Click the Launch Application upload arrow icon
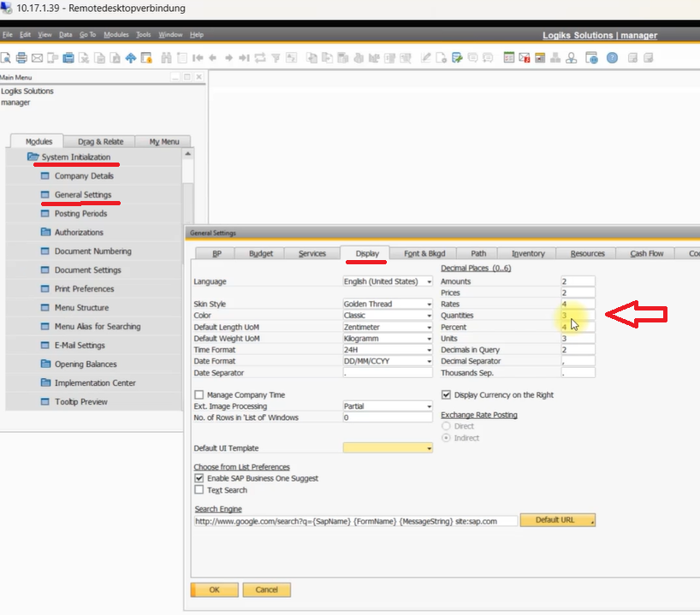This screenshot has height=615, width=700. click(x=131, y=58)
